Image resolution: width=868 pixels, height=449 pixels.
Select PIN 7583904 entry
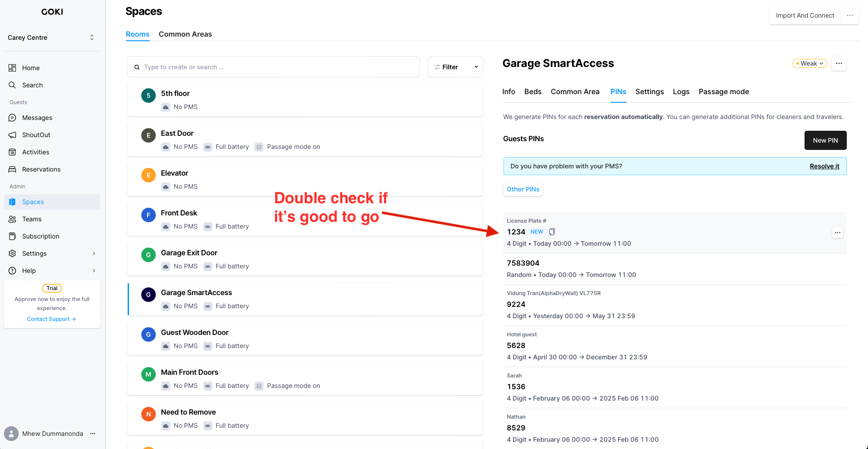click(x=675, y=269)
